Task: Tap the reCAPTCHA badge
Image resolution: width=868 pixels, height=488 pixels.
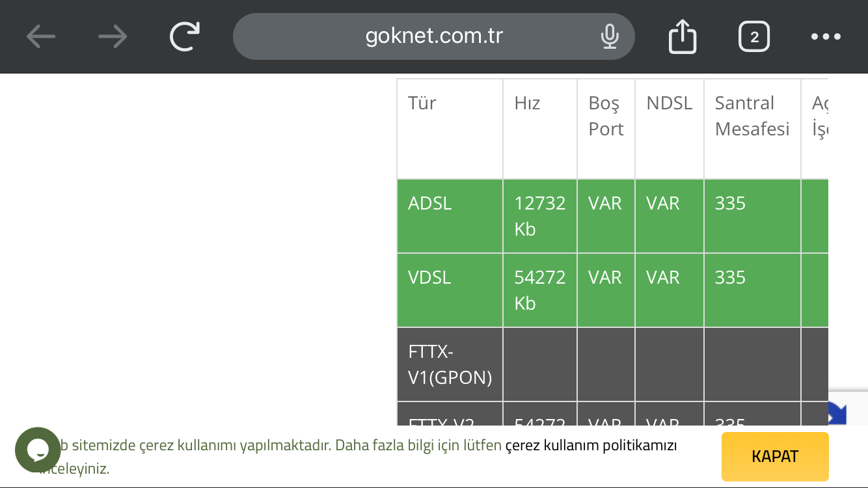Action: 847,409
